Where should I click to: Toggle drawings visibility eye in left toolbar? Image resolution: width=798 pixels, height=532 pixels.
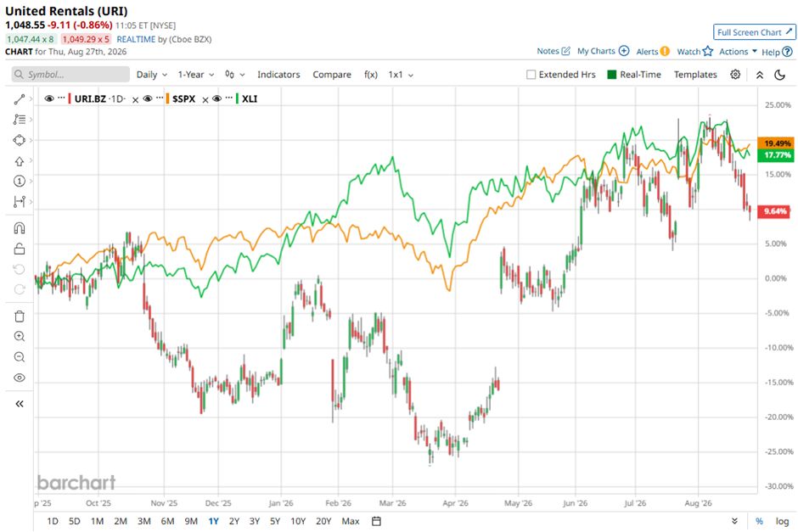20,378
